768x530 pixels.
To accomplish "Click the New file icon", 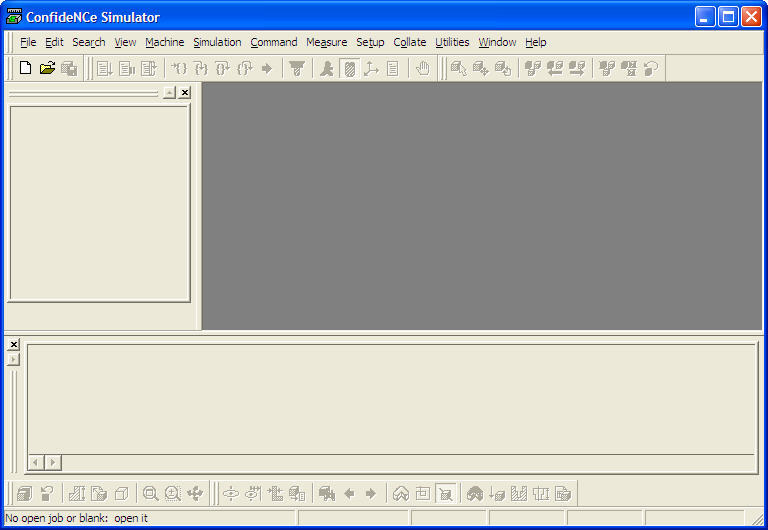I will coord(25,68).
